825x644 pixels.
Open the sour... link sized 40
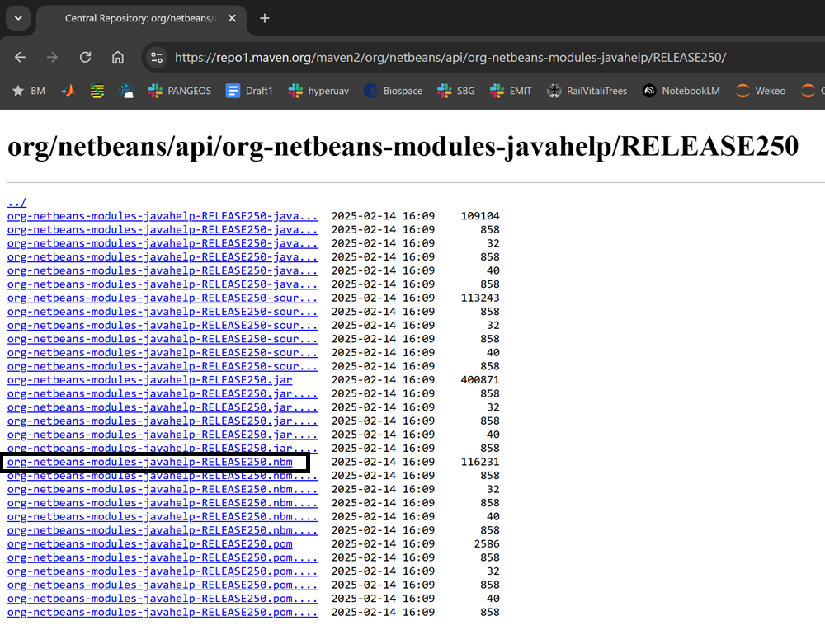click(163, 353)
